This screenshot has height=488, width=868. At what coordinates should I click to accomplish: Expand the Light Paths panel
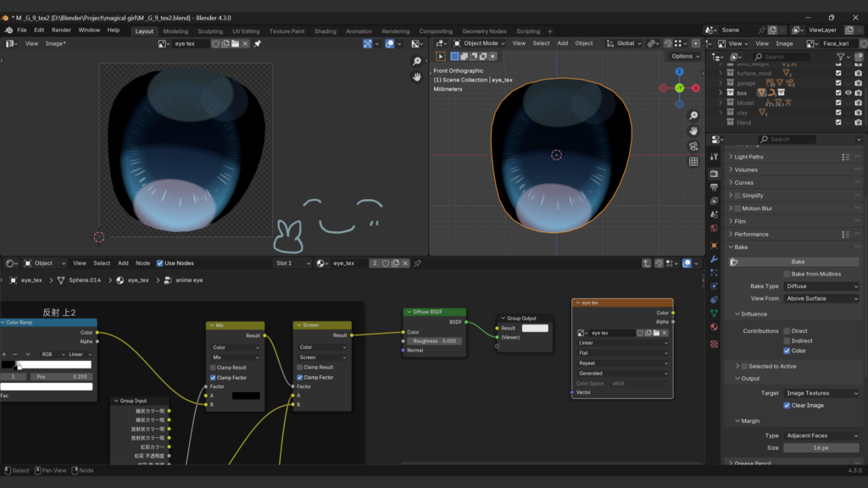(x=748, y=157)
